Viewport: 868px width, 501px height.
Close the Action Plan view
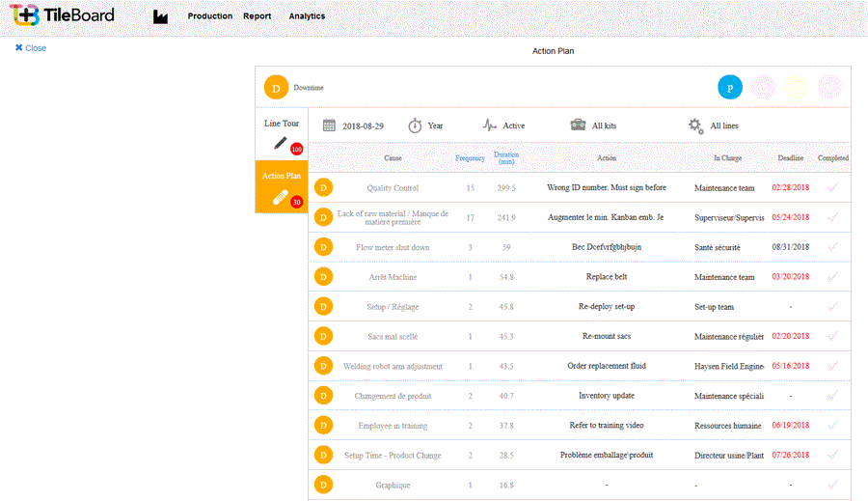coord(31,48)
